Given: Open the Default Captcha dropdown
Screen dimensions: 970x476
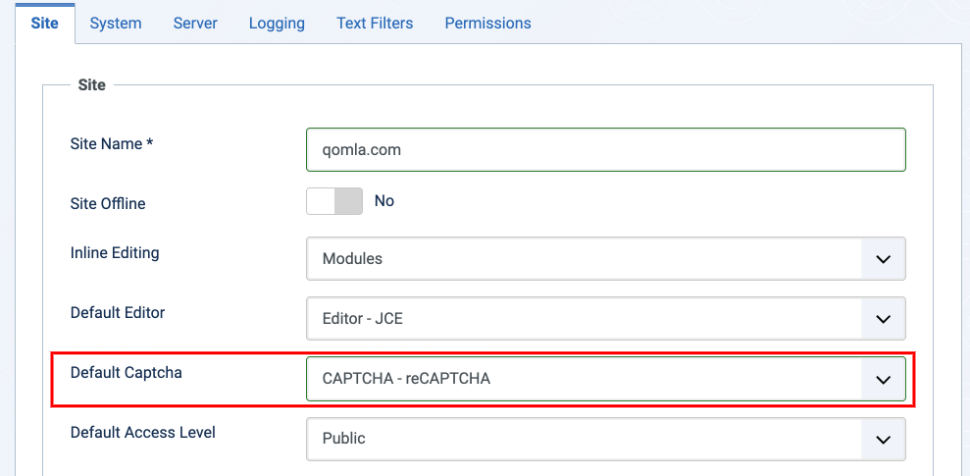Looking at the screenshot, I should pyautogui.click(x=606, y=379).
